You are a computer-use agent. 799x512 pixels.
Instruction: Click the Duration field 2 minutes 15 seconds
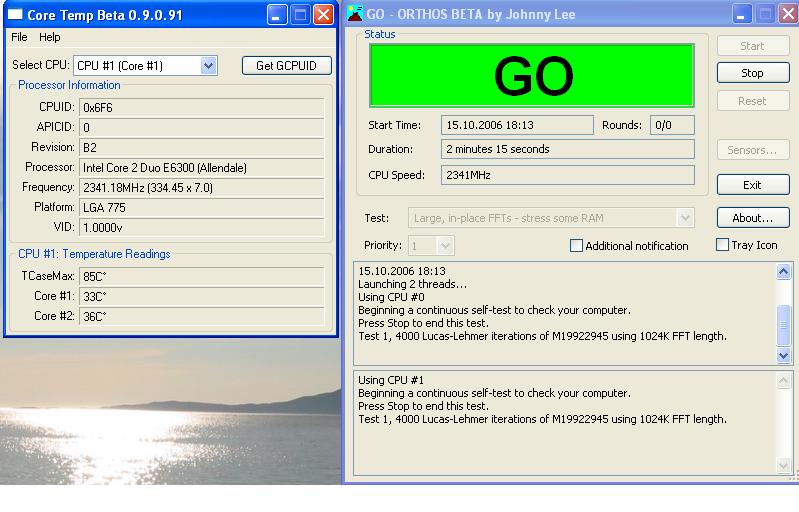[568, 149]
